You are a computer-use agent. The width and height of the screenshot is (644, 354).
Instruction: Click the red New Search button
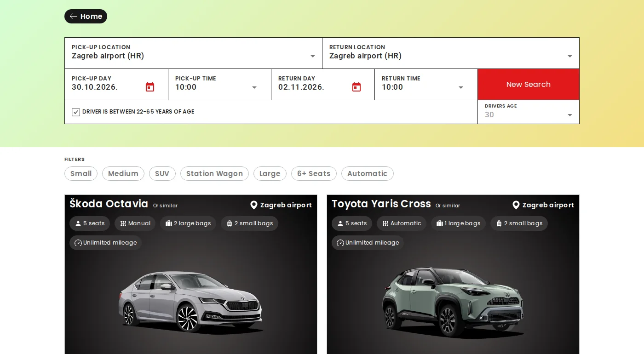529,85
